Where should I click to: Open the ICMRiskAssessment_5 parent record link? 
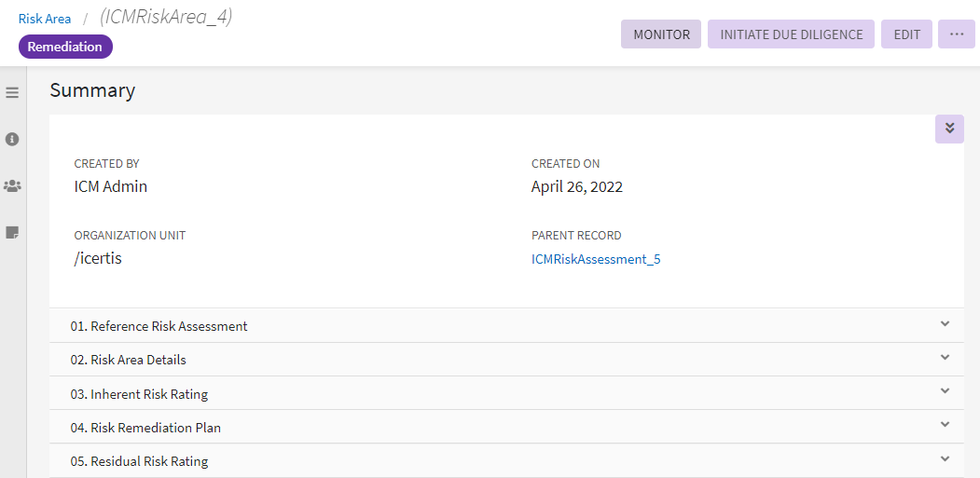[x=596, y=259]
